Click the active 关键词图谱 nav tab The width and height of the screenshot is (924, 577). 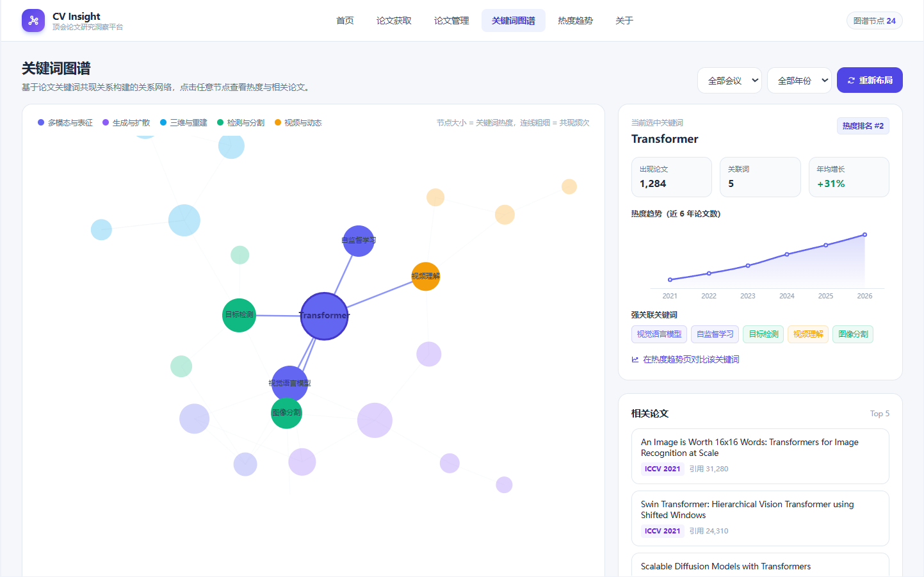tap(514, 20)
